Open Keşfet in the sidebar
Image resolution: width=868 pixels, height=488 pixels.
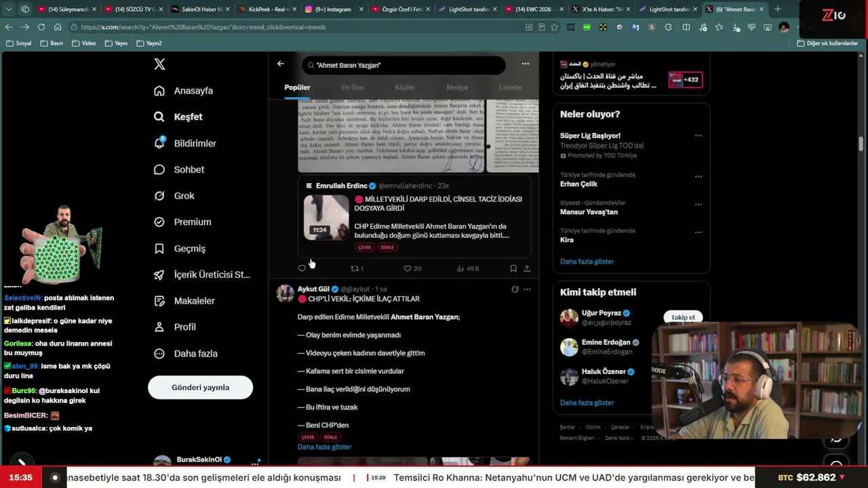point(178,117)
